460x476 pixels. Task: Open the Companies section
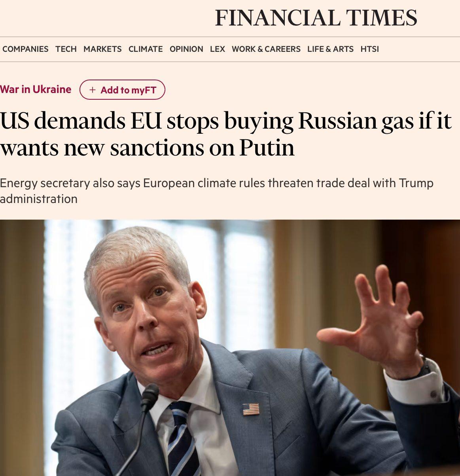click(25, 49)
